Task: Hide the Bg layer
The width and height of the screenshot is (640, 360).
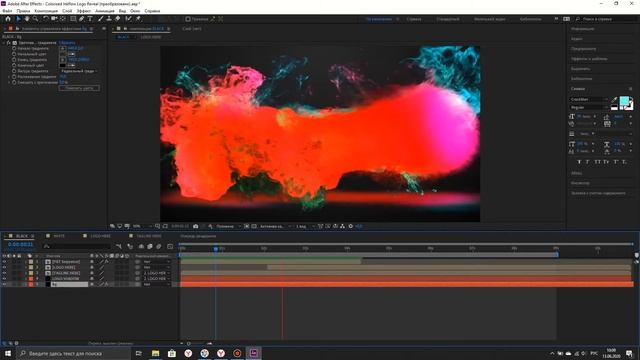Action: point(4,284)
